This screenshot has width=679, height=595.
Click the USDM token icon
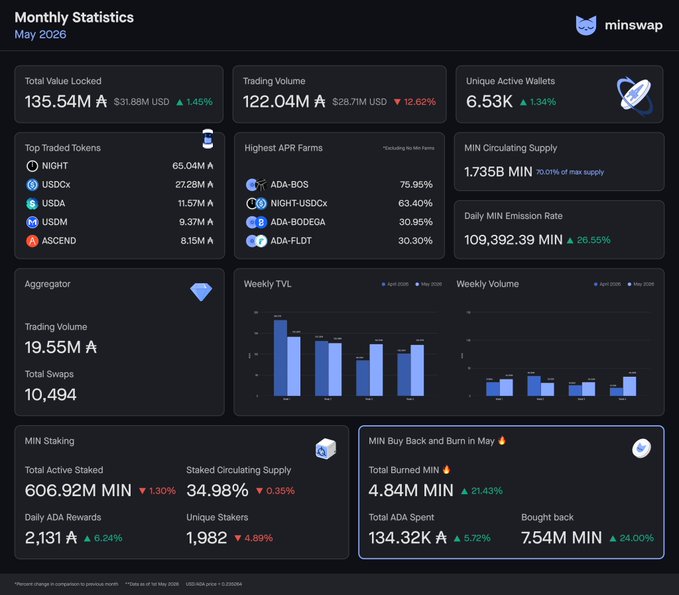(x=32, y=222)
